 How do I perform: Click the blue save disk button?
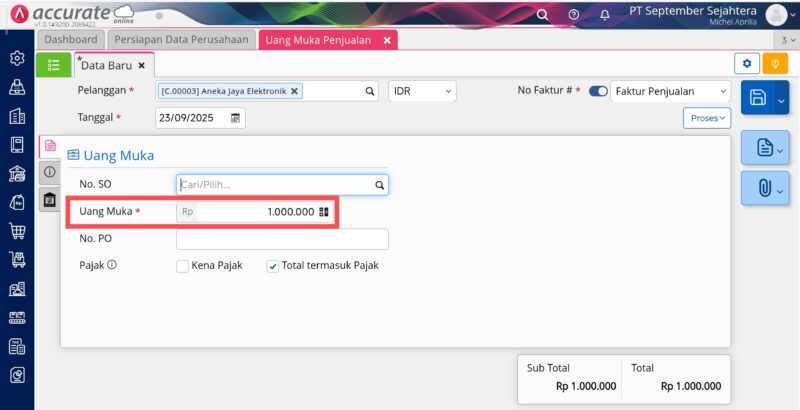pos(758,97)
